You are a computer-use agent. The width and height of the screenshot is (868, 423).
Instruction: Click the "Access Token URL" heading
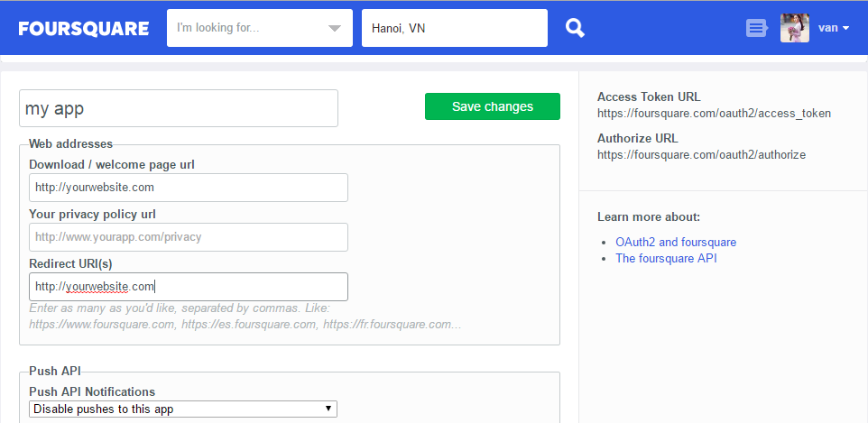pos(649,97)
